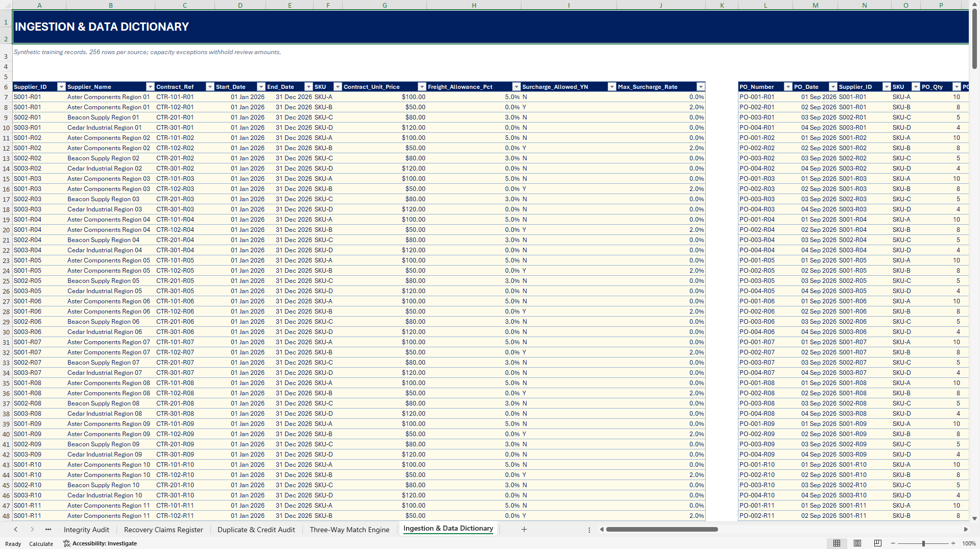
Task: Click the horizontal scroll right arrow
Action: point(966,530)
